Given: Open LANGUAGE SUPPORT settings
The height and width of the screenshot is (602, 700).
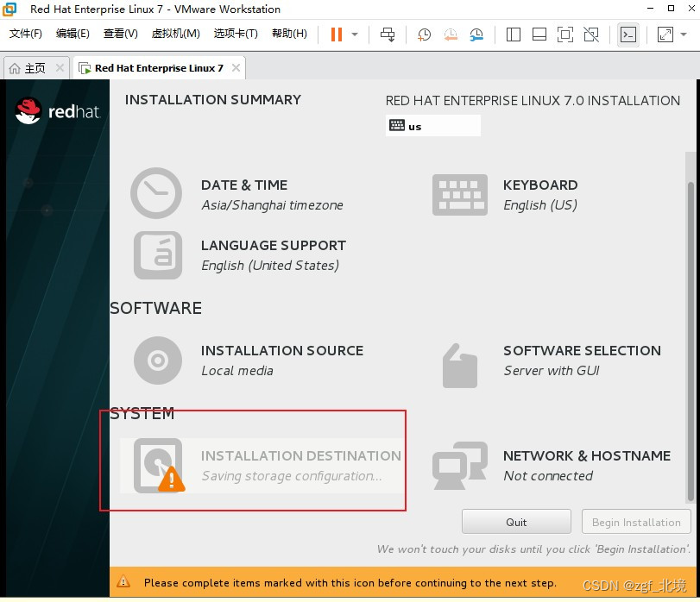Looking at the screenshot, I should click(x=157, y=255).
